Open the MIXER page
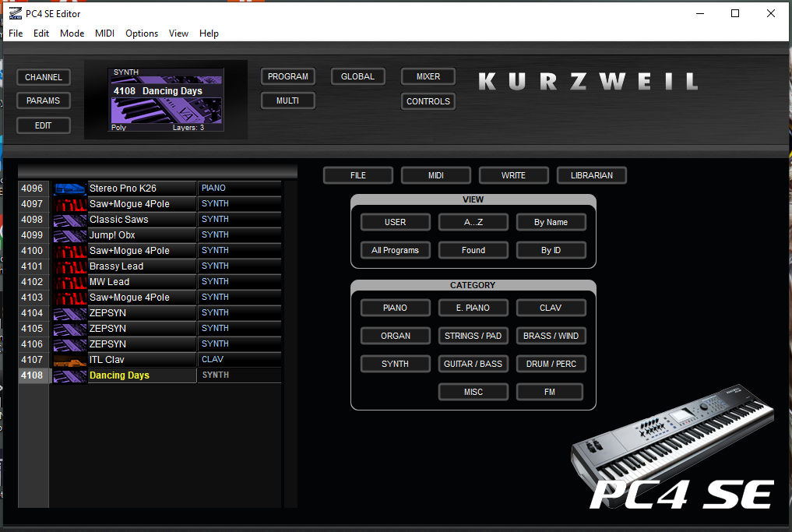This screenshot has height=532, width=792. coord(428,76)
